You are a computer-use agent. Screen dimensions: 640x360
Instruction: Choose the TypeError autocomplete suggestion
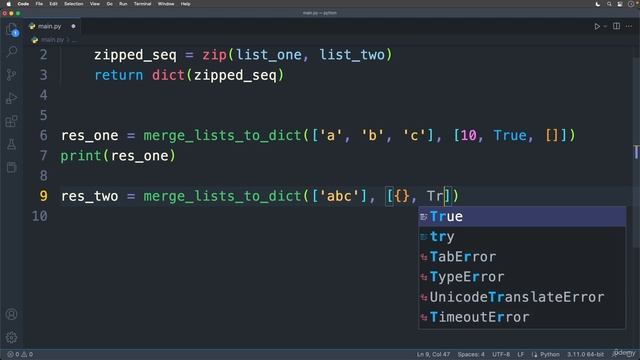tap(522, 277)
